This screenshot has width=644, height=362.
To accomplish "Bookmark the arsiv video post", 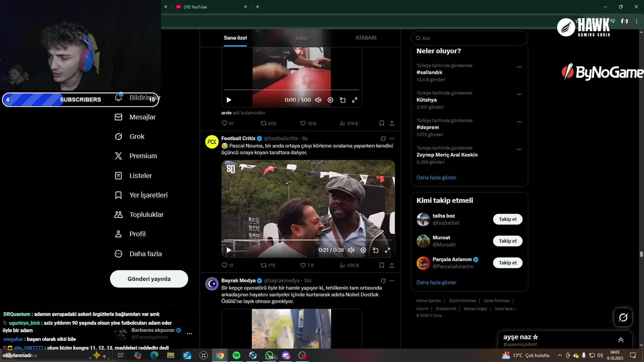I will click(382, 123).
